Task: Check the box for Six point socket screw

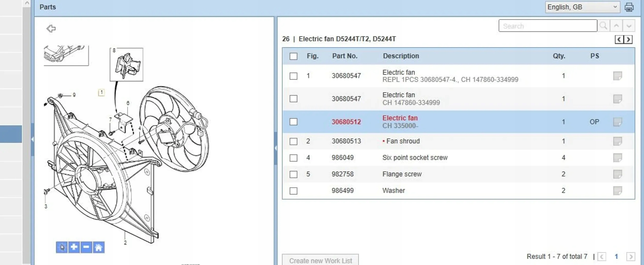Action: [x=293, y=158]
